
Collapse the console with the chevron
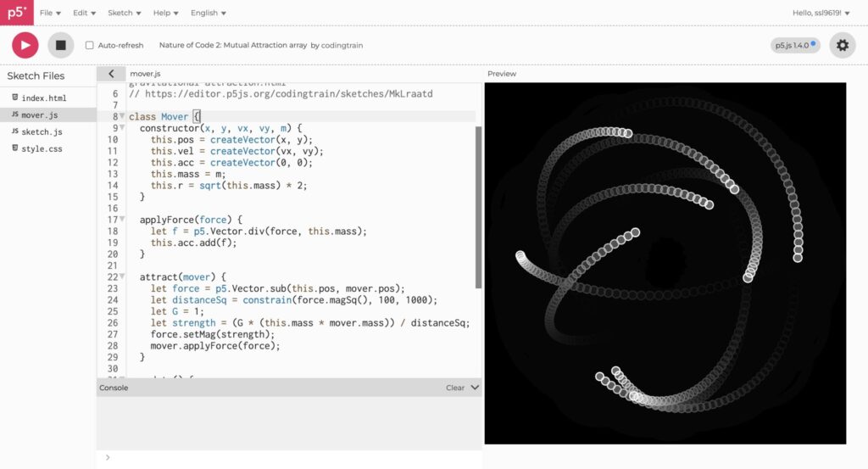pyautogui.click(x=475, y=388)
